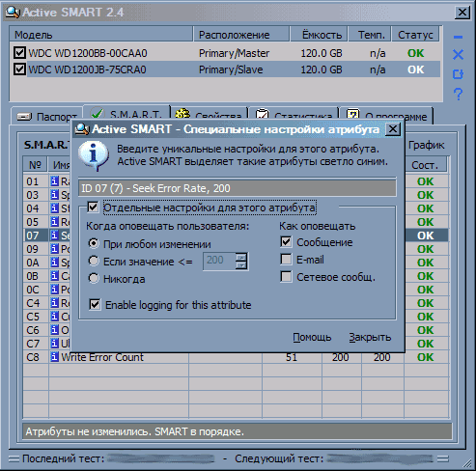Enable E-mail notification checkbox
This screenshot has height=471, width=476.
click(x=286, y=260)
